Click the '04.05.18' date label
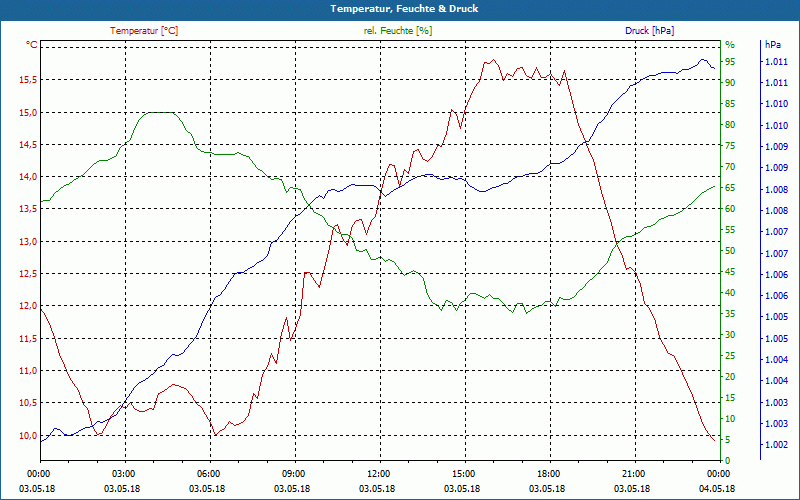Image resolution: width=800 pixels, height=500 pixels. tap(717, 488)
